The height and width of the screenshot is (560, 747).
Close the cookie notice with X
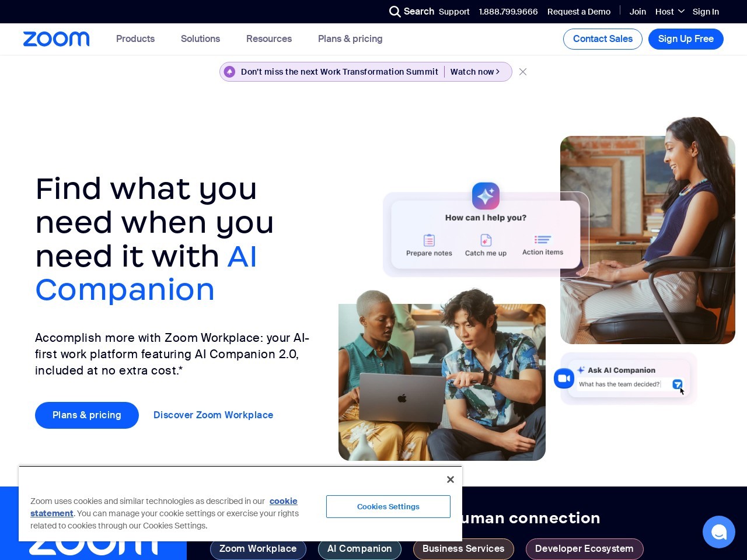coord(450,480)
